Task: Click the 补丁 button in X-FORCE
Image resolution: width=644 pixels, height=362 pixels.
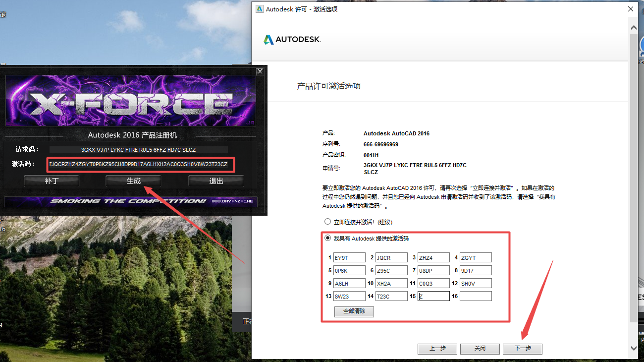Action: (x=52, y=181)
